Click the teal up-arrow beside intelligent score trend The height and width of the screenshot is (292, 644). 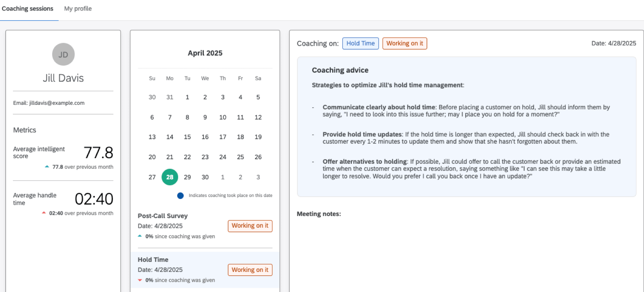tap(47, 166)
